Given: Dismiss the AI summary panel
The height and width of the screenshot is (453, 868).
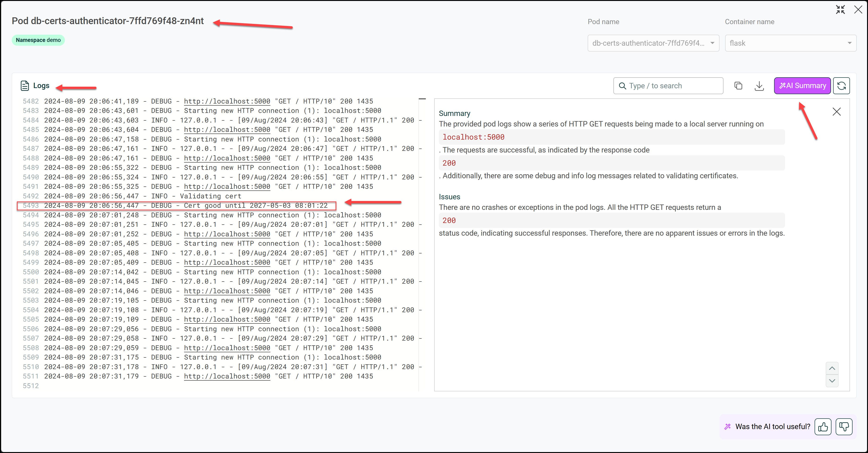Looking at the screenshot, I should 837,111.
